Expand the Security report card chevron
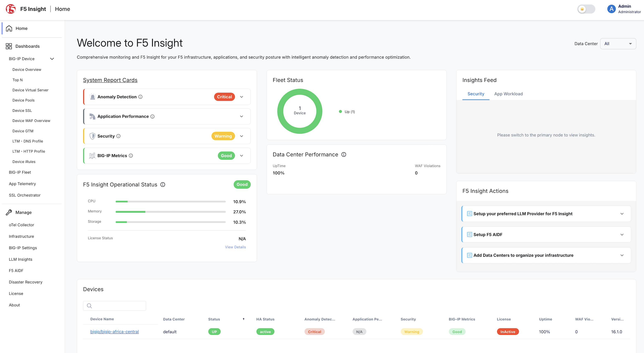This screenshot has height=353, width=644. point(241,136)
